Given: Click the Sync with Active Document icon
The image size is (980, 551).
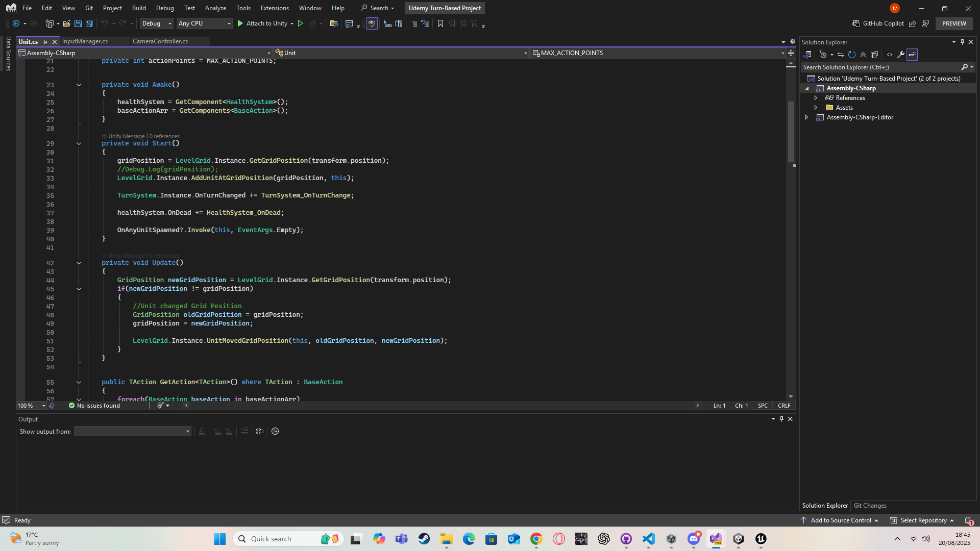Looking at the screenshot, I should click(841, 55).
